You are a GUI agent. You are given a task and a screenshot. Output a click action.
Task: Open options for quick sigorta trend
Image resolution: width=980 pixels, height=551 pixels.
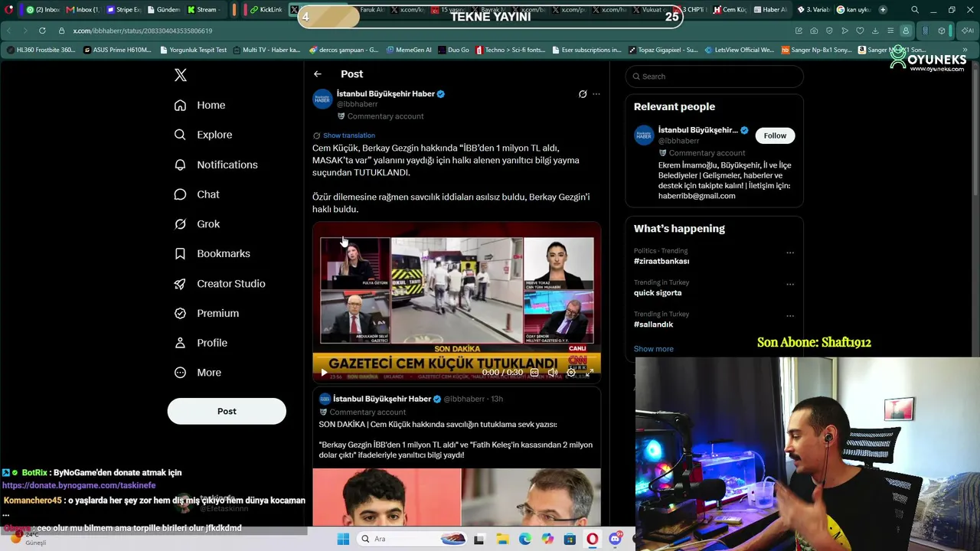pos(790,284)
